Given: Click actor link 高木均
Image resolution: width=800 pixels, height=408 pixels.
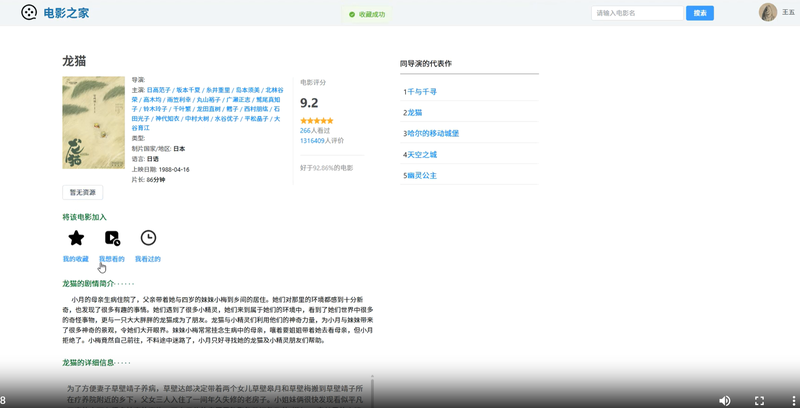Looking at the screenshot, I should pos(152,99).
